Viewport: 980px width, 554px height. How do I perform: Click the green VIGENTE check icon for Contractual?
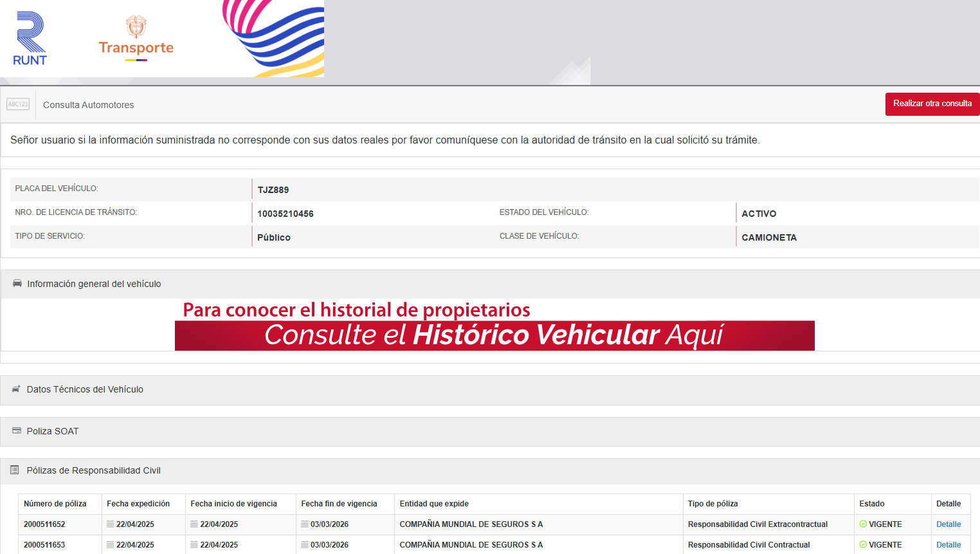point(863,545)
